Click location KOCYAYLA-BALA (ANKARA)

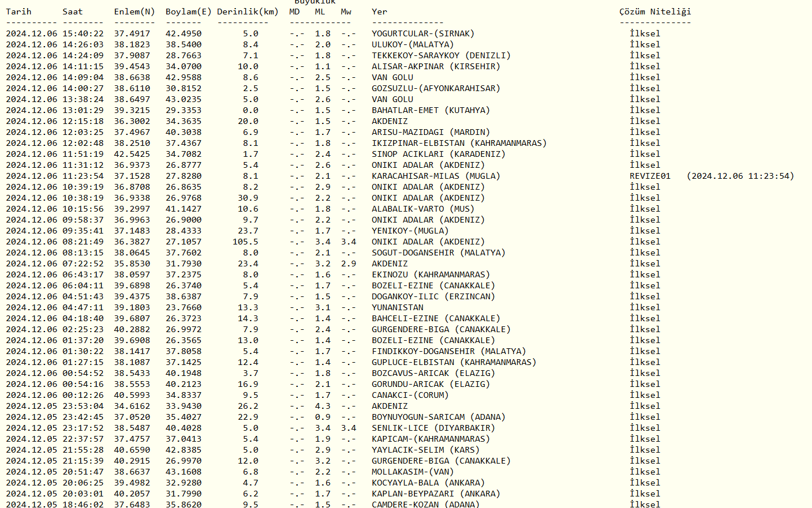pyautogui.click(x=428, y=483)
